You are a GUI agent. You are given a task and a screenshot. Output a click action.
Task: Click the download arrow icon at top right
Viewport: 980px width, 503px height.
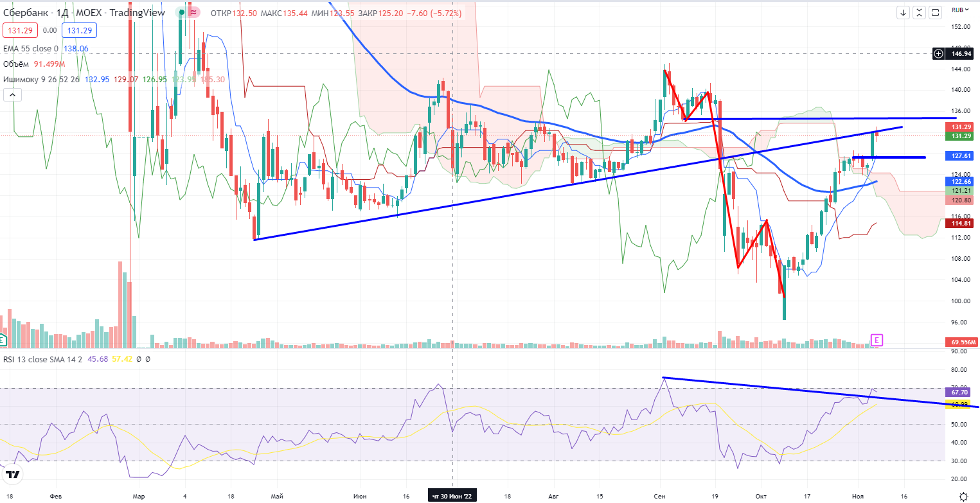(904, 12)
